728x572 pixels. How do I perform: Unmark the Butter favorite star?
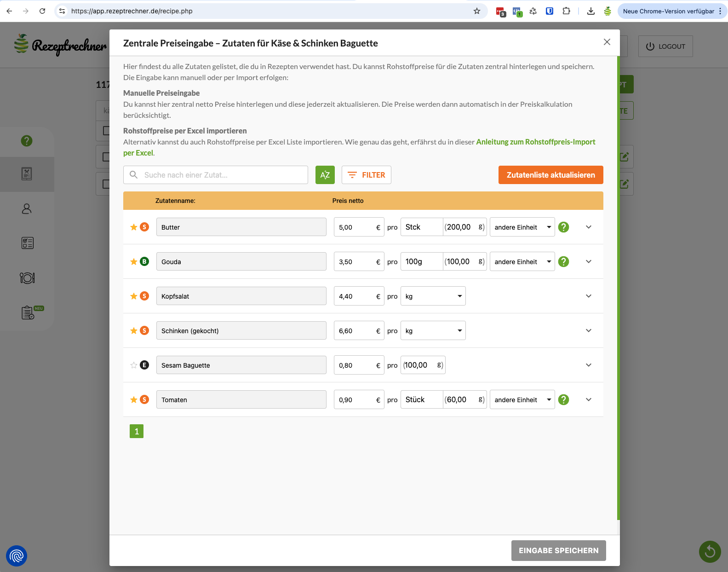click(134, 227)
